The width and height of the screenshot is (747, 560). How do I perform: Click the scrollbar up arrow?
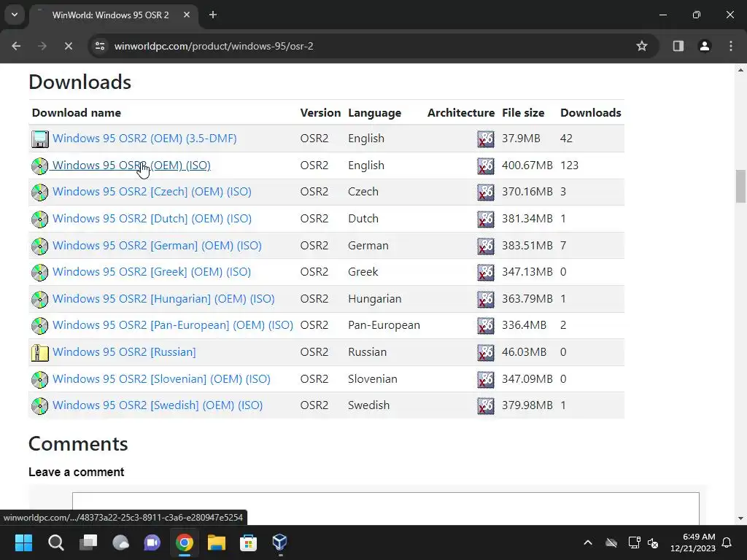(740, 70)
